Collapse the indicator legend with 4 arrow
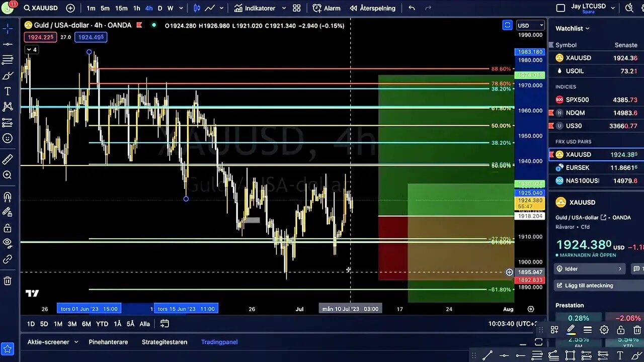Viewport: 644px width, 362px height. click(x=31, y=49)
